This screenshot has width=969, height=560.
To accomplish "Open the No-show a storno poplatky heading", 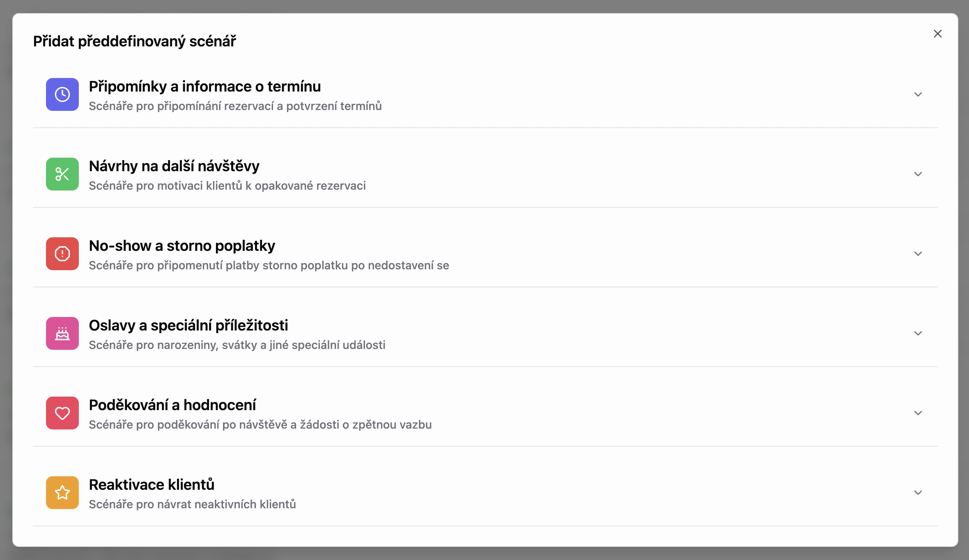I will (x=182, y=246).
